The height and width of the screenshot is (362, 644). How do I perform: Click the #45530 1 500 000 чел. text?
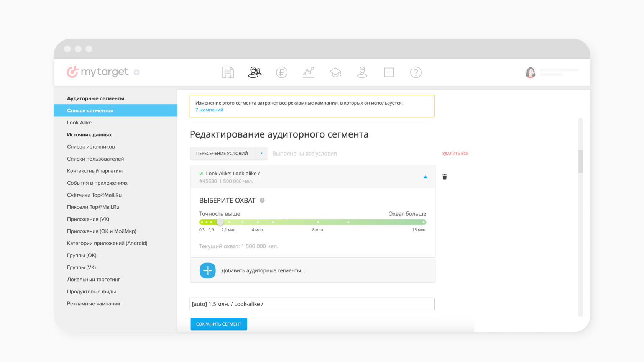click(226, 181)
